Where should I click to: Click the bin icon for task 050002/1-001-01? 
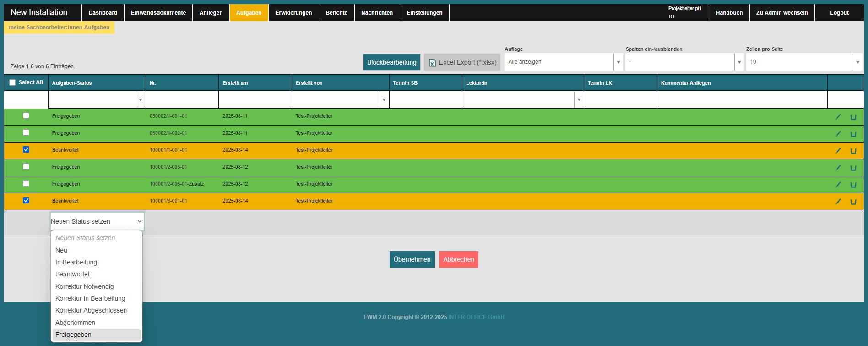(853, 117)
